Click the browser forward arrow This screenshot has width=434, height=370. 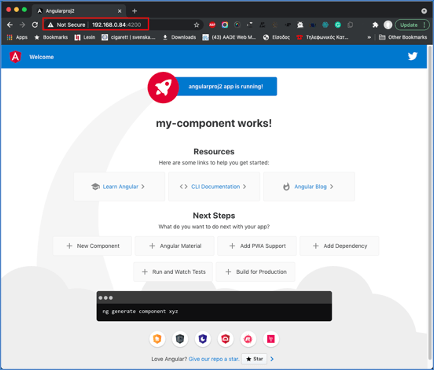[22, 25]
